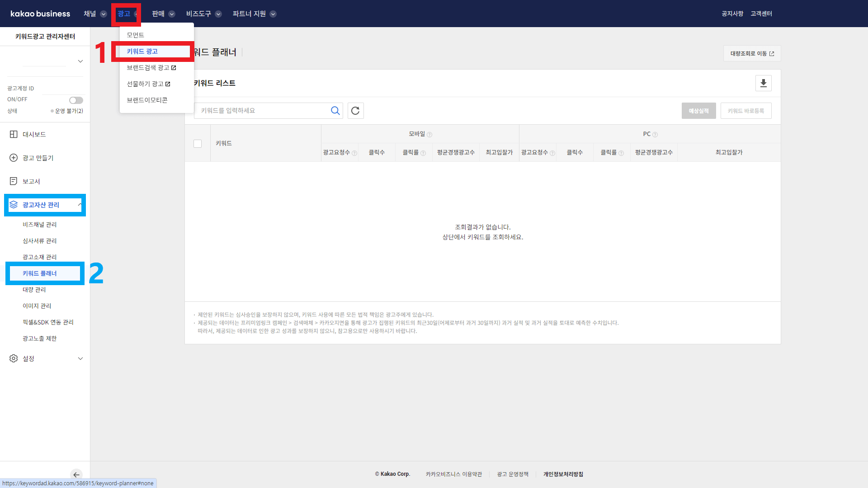Run keyword search using magnifier icon
The image size is (868, 488).
(335, 110)
